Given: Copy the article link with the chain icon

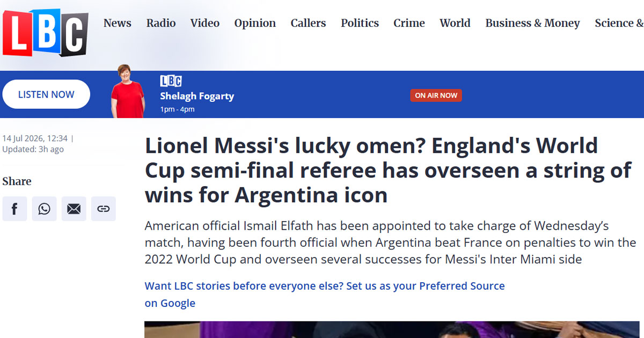Looking at the screenshot, I should tap(103, 209).
